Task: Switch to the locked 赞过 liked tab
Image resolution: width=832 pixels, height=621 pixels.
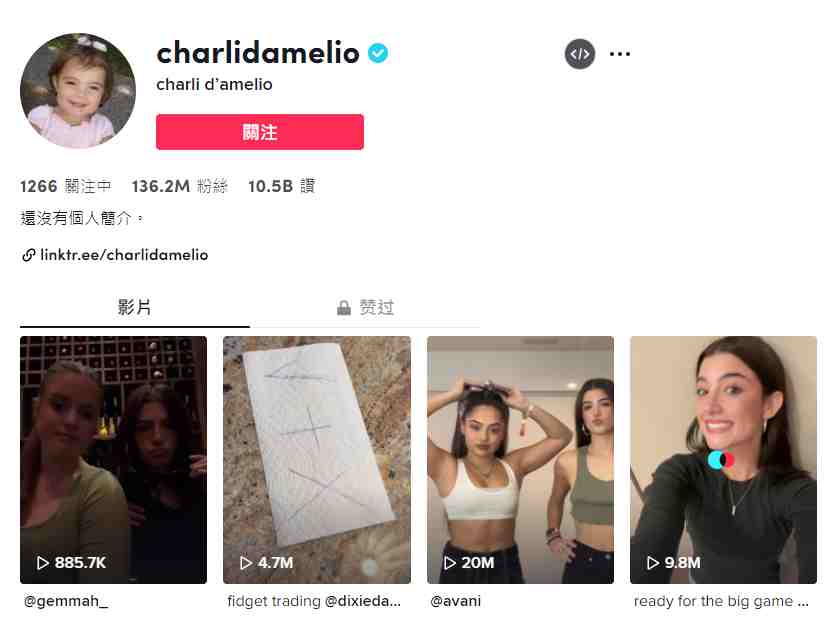Action: 366,307
